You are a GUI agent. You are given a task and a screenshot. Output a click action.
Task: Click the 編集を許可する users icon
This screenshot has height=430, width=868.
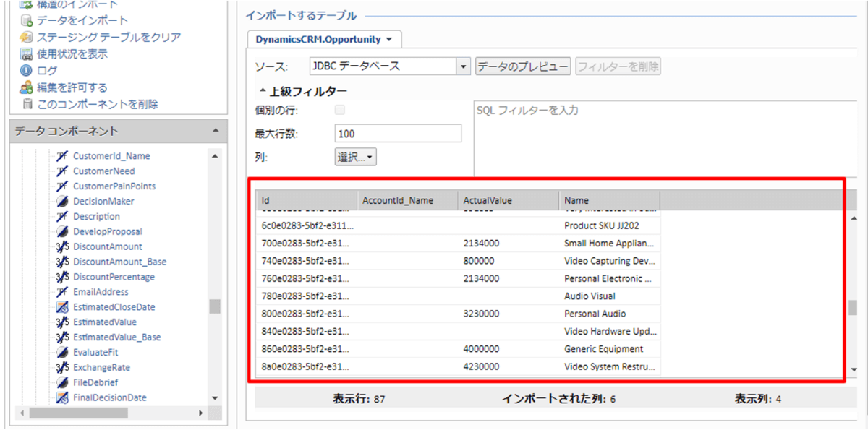point(26,87)
